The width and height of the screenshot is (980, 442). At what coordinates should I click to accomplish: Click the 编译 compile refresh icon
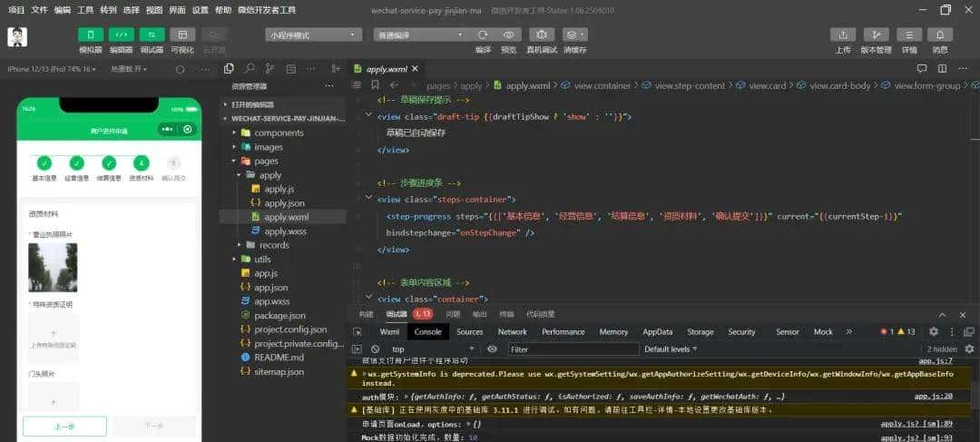(x=483, y=35)
